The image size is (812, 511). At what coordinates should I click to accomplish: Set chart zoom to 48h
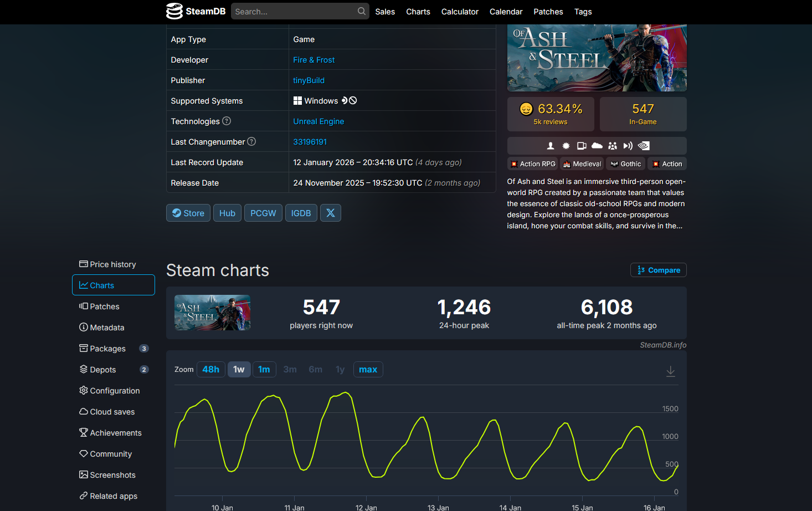click(x=211, y=370)
